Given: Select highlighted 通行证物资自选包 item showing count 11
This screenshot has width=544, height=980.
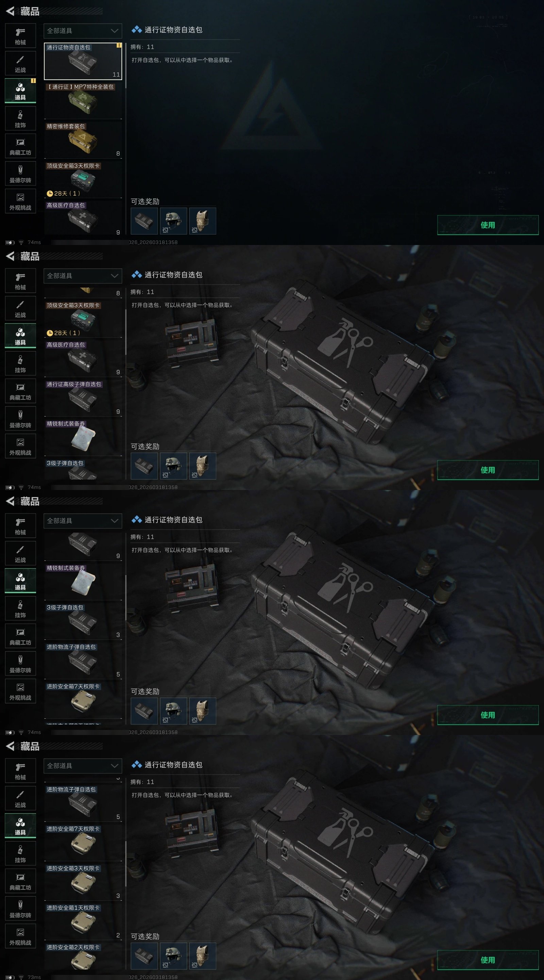Looking at the screenshot, I should point(83,61).
